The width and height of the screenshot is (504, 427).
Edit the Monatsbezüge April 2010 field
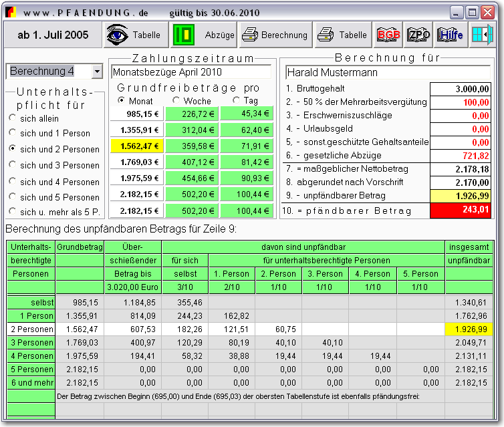(191, 72)
